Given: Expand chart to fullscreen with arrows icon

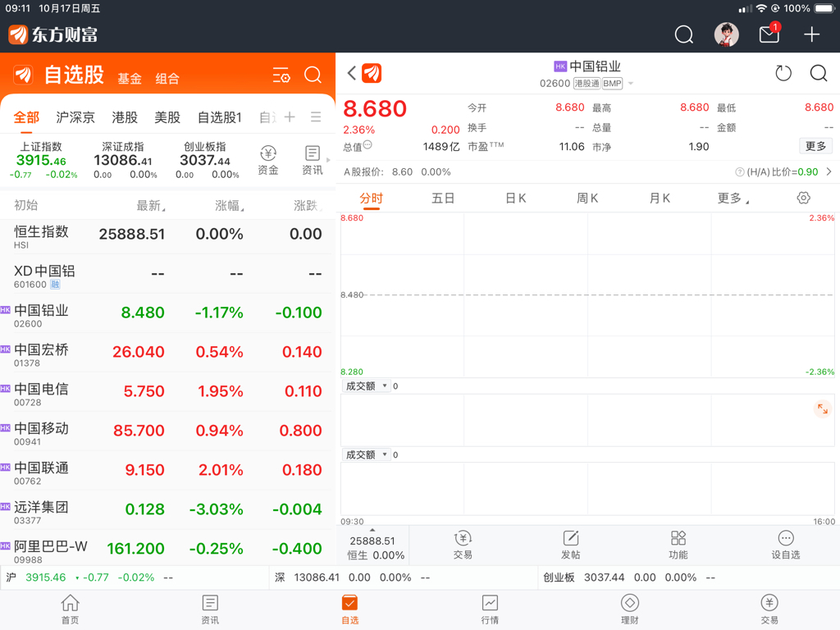Looking at the screenshot, I should 823,410.
